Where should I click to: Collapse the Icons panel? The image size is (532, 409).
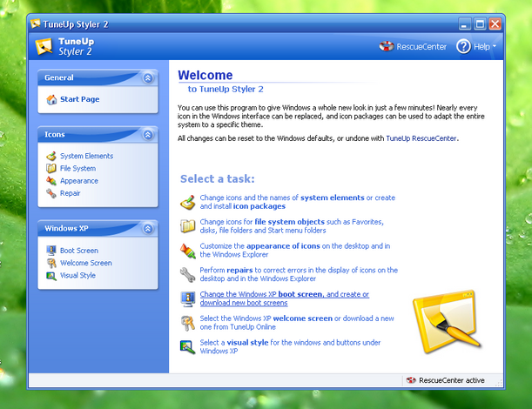(148, 135)
